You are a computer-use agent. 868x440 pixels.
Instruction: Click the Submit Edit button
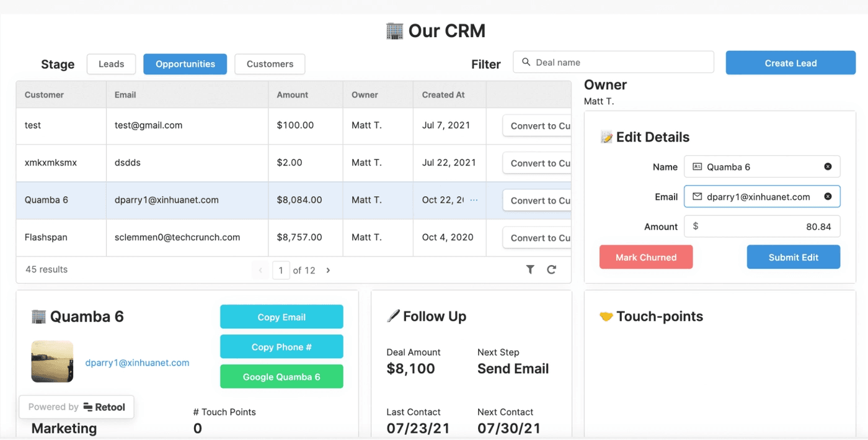click(793, 257)
